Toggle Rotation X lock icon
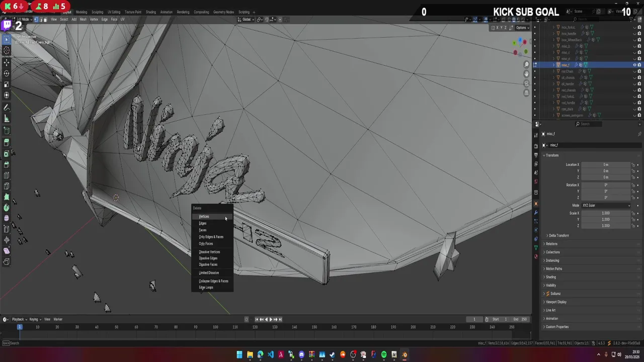Viewport: 644px width, 362px height. coord(633,185)
